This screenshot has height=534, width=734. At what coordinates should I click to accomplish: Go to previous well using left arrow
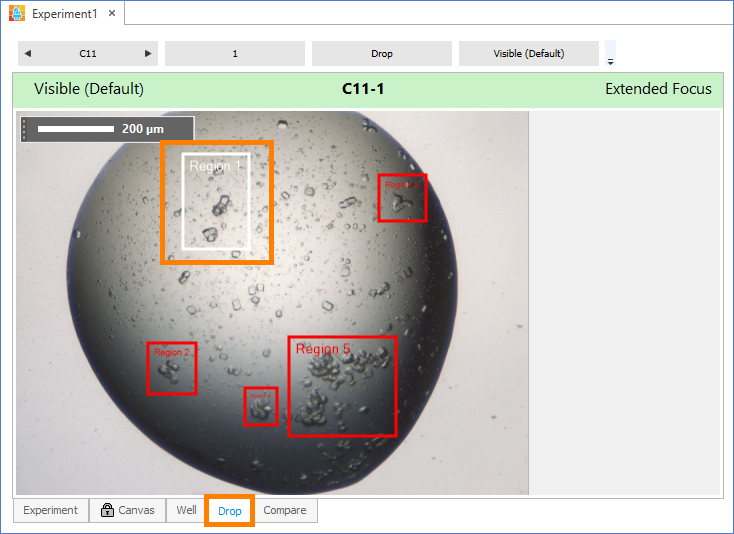click(x=28, y=53)
